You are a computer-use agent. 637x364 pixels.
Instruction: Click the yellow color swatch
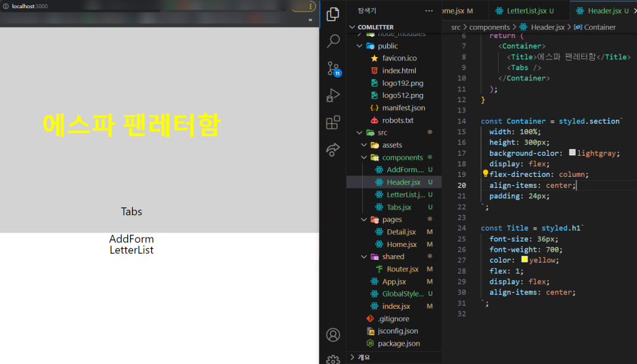pos(525,259)
